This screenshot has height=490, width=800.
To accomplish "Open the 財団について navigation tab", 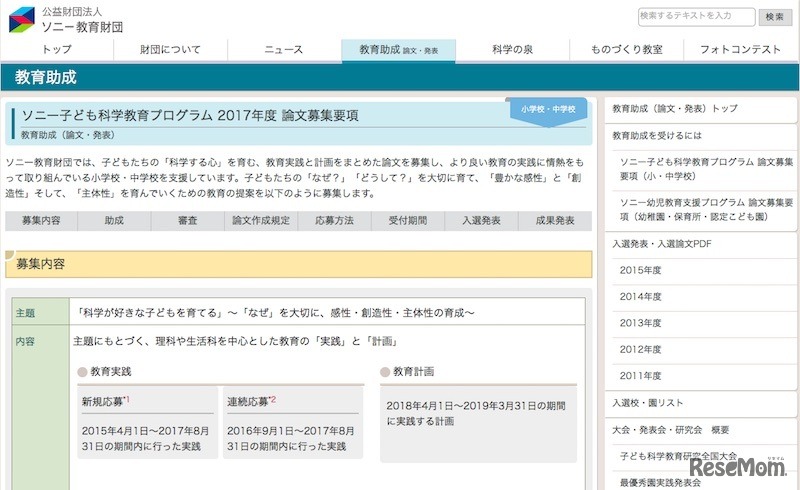I will click(x=170, y=50).
